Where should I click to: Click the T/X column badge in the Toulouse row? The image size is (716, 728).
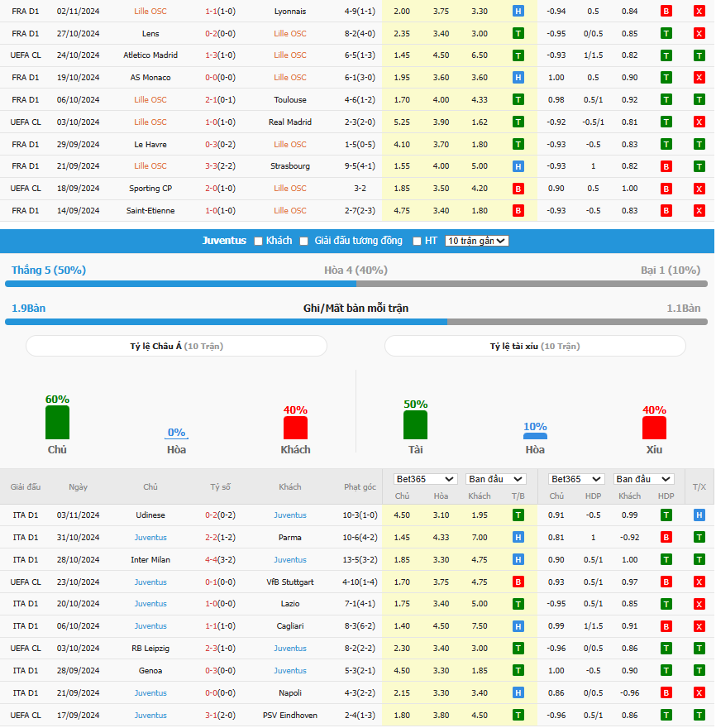[699, 100]
